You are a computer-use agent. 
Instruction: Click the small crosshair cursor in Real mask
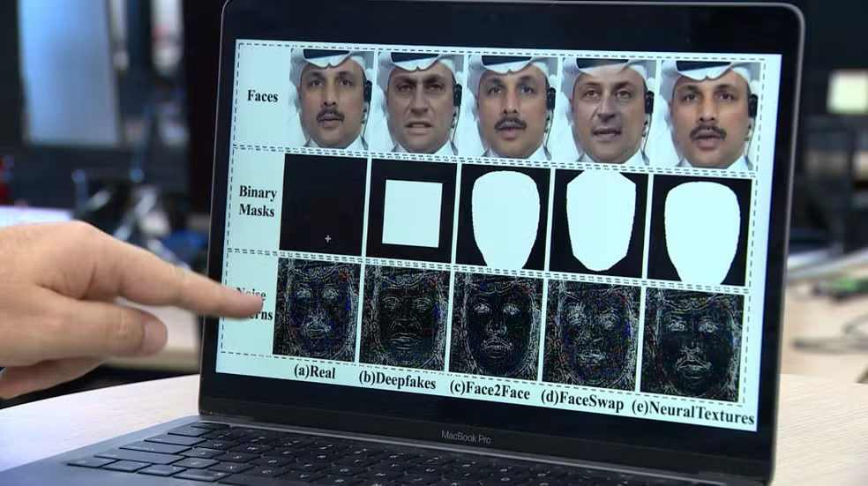[x=328, y=238]
